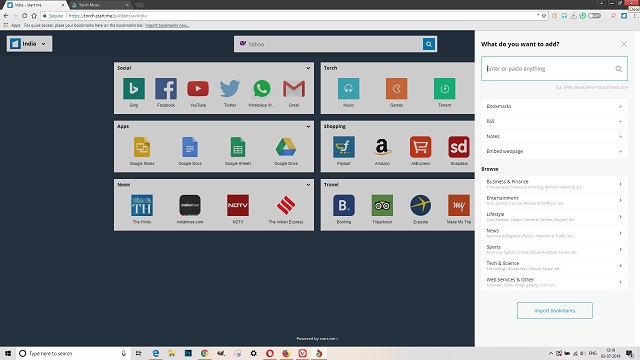This screenshot has height=360, width=640.
Task: Collapse the News widget chevron
Action: tap(308, 185)
